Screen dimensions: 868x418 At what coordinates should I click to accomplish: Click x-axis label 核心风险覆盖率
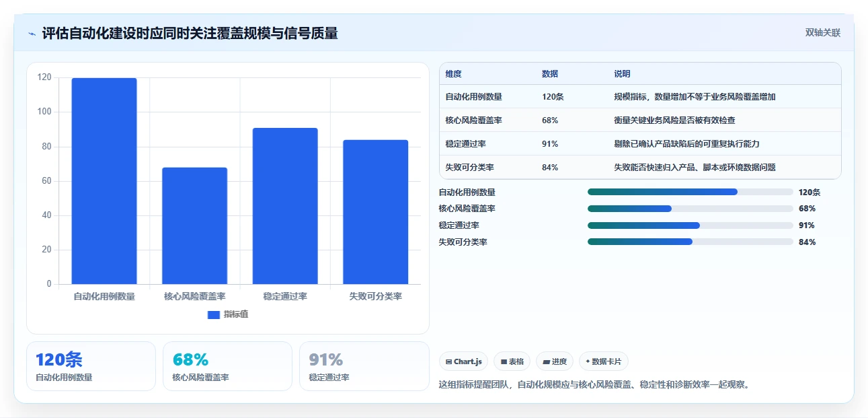(x=195, y=296)
